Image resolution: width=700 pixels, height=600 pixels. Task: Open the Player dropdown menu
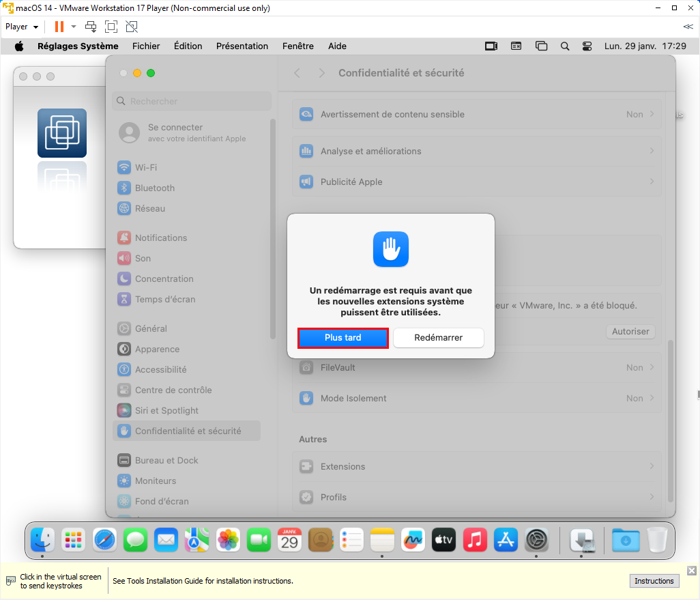point(21,27)
